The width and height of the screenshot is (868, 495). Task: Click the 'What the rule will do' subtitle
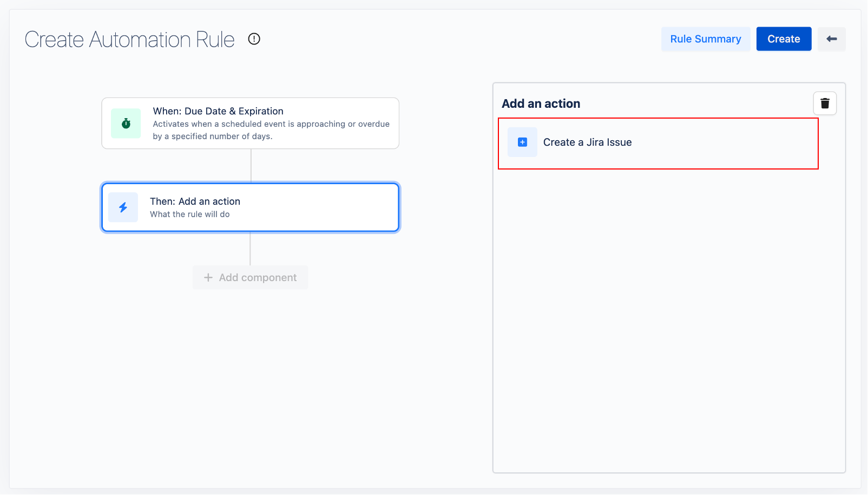click(189, 214)
